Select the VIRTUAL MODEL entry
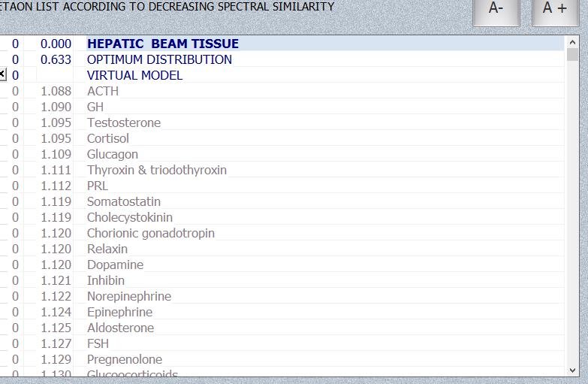Viewport: 588px width, 384px height. [134, 75]
